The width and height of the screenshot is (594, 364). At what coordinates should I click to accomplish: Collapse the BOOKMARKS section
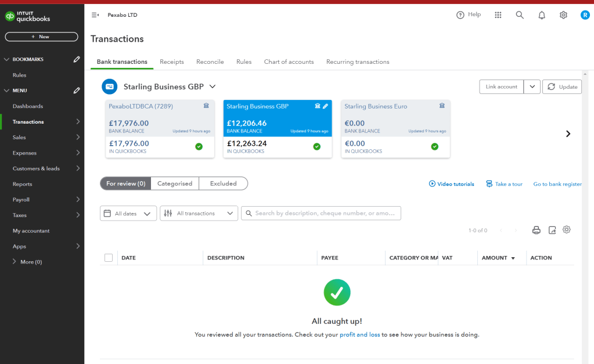(x=6, y=59)
